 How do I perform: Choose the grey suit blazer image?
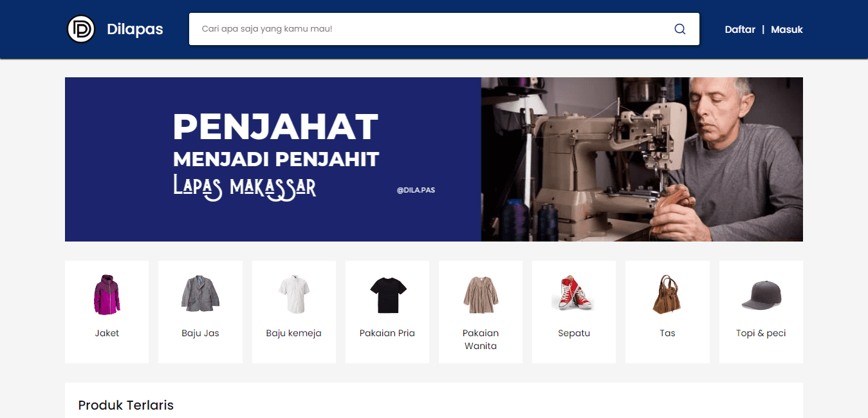200,294
